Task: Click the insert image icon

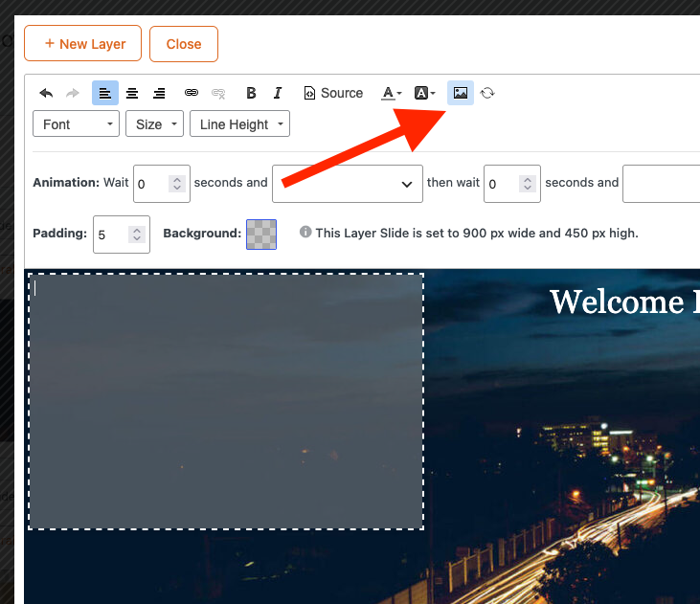Action: point(461,93)
